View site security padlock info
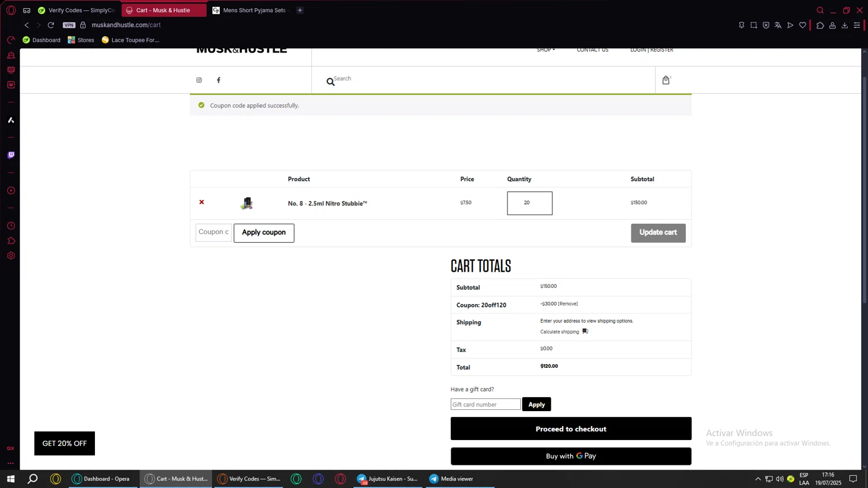Image resolution: width=868 pixels, height=488 pixels. click(83, 25)
